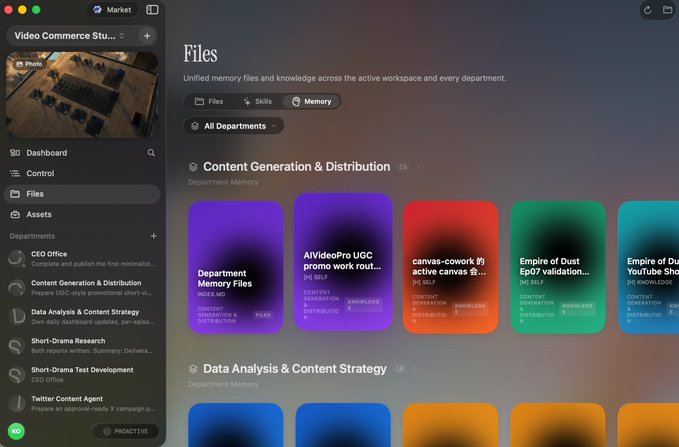
Task: Toggle the sidebar panel icon
Action: click(x=152, y=10)
